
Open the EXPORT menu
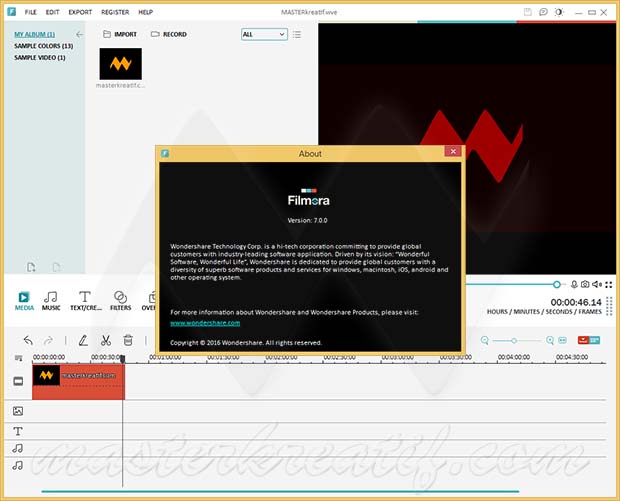coord(80,12)
